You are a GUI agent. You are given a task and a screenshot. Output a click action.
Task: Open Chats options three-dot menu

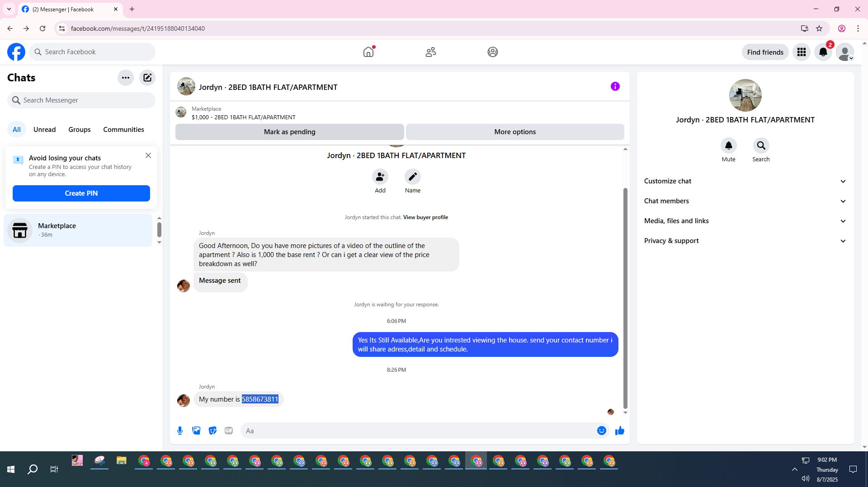pyautogui.click(x=126, y=78)
